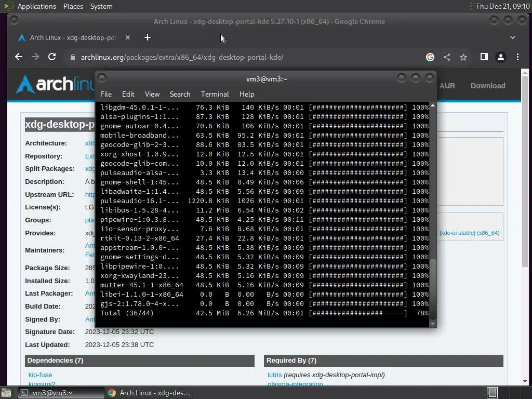View site info via the padlock icon
This screenshot has width=532, height=399.
72,57
